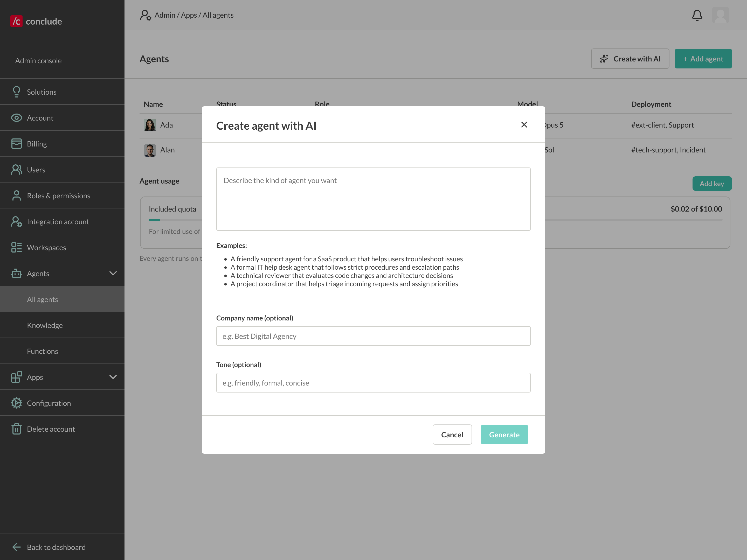Click the Users people icon

(x=16, y=170)
